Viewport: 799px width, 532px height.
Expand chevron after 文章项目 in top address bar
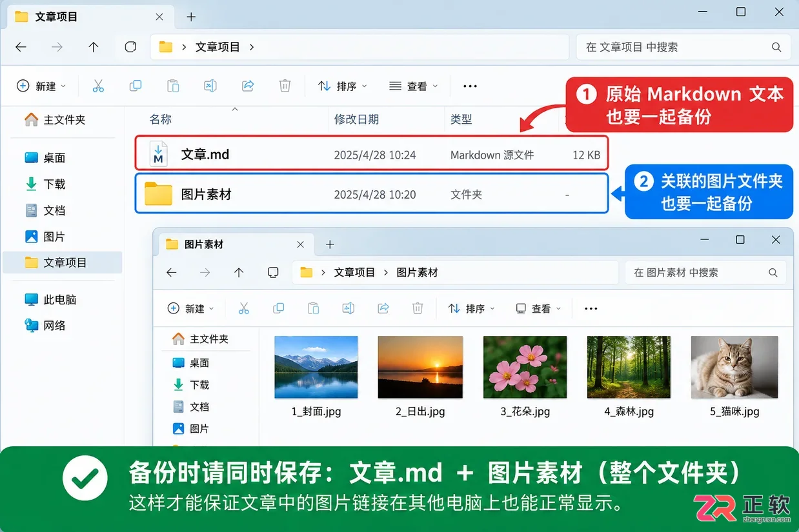click(252, 47)
